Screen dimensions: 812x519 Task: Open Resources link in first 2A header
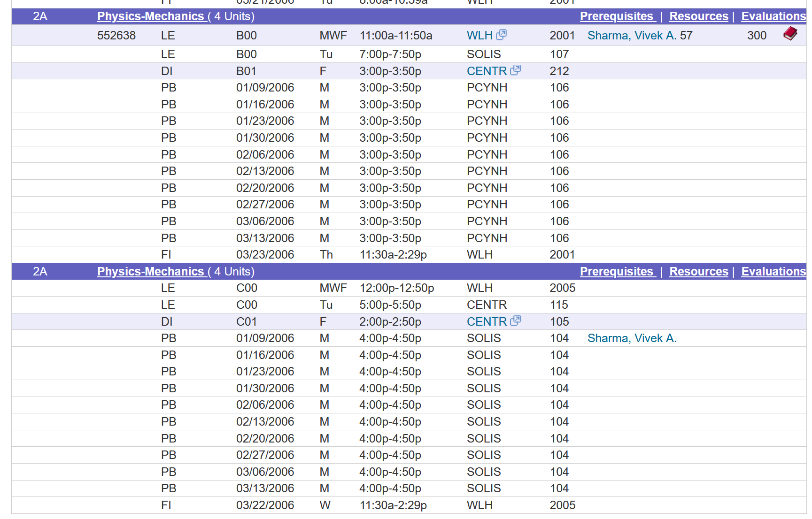[699, 16]
